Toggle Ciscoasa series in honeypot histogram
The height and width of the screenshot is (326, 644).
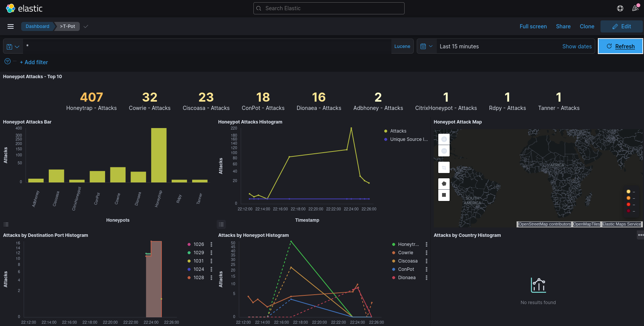click(408, 261)
